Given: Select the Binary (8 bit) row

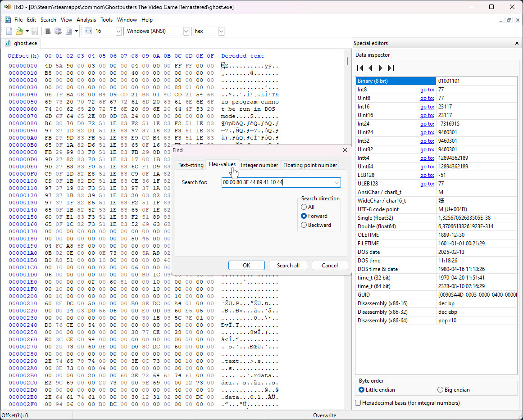Looking at the screenshot, I should (436, 81).
